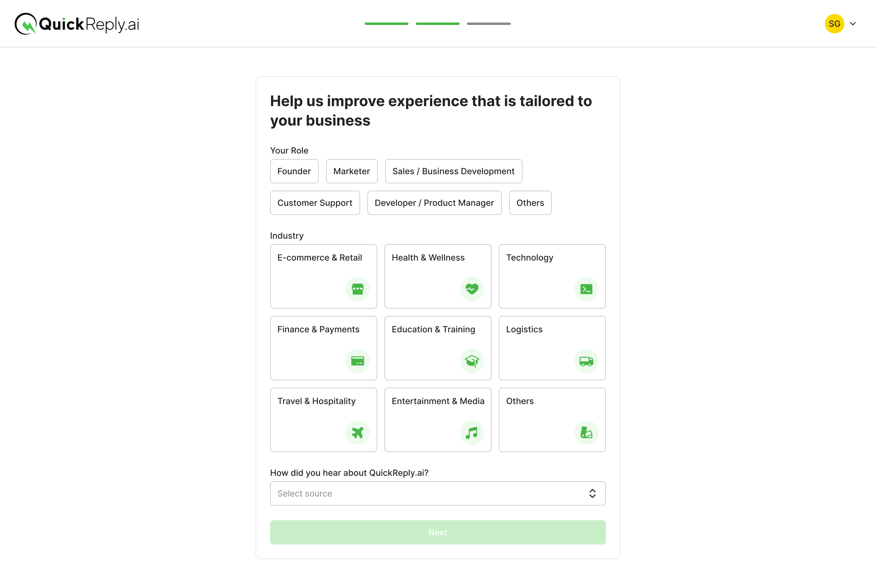Click the SG user avatar

[834, 24]
